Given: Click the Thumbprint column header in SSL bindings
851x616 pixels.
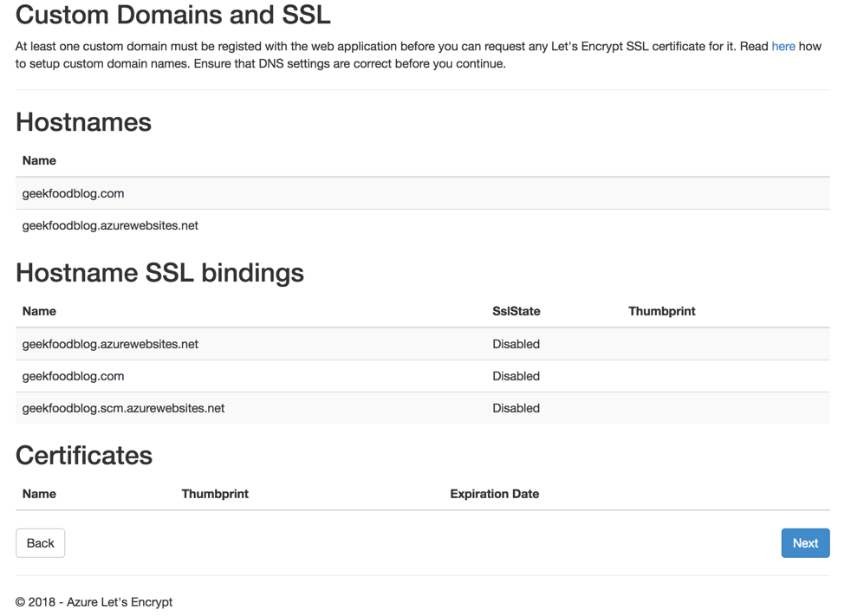Looking at the screenshot, I should (661, 310).
